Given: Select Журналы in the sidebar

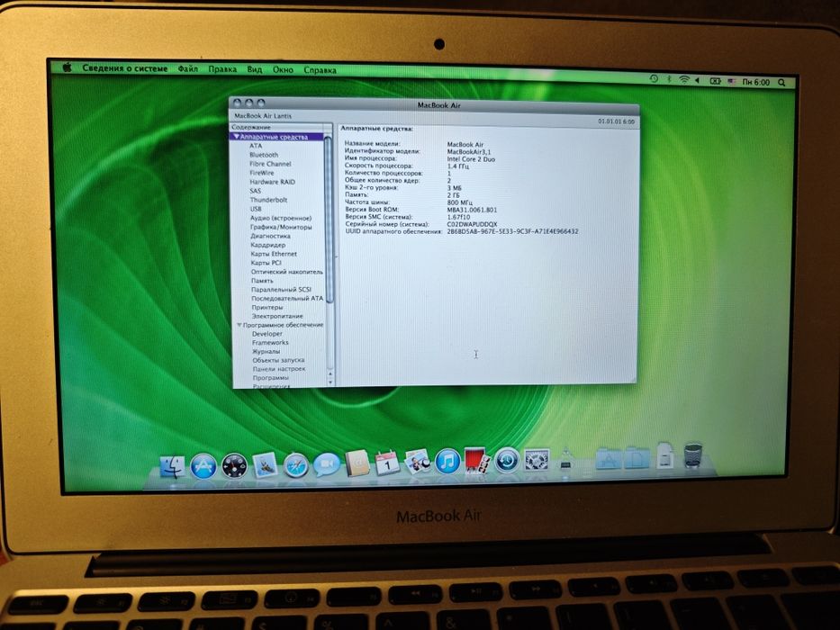Looking at the screenshot, I should pyautogui.click(x=266, y=351).
